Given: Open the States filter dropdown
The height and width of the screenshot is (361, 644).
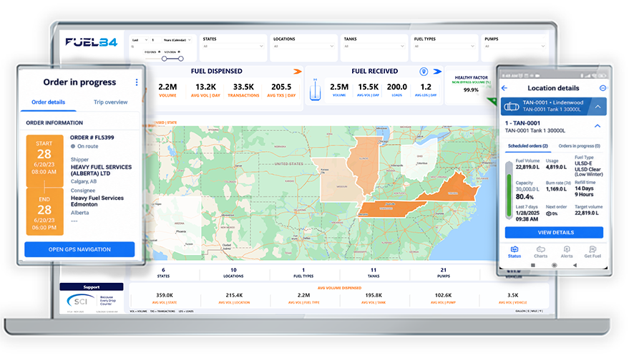Looking at the screenshot, I should [x=233, y=47].
